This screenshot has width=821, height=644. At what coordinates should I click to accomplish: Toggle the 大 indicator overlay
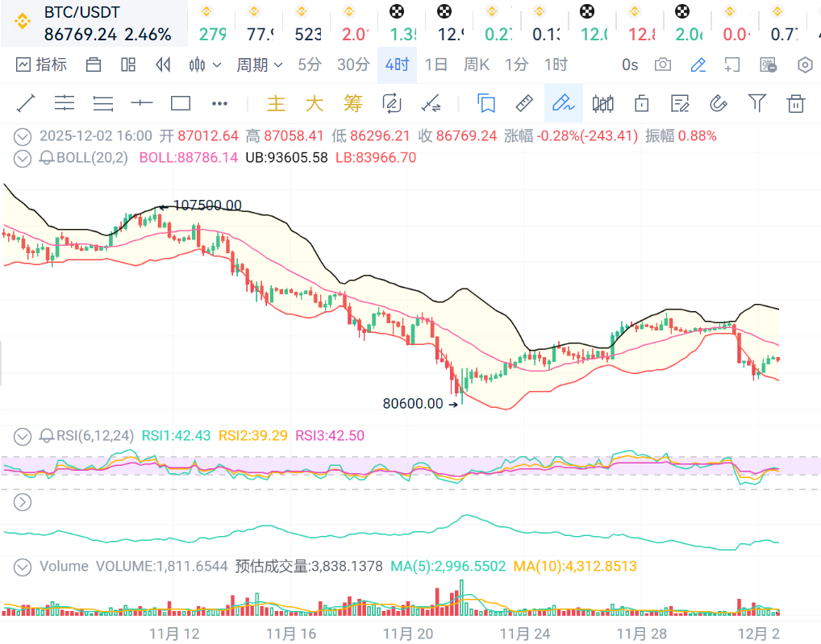click(x=315, y=103)
